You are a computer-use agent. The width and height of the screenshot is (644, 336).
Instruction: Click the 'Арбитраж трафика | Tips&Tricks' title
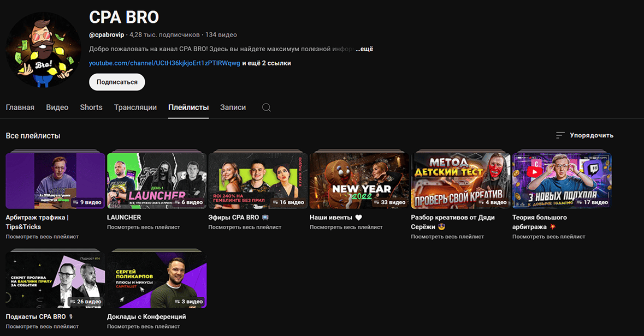click(37, 222)
